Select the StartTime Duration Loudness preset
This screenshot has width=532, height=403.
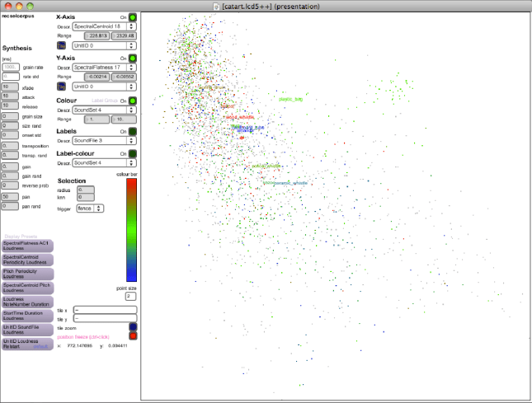(x=27, y=315)
